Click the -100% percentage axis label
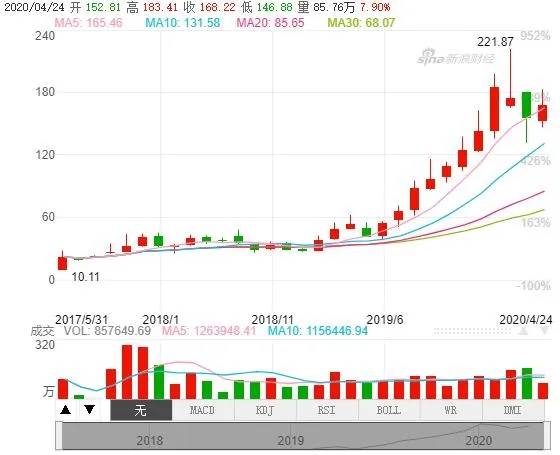Viewport: 560px width, 455px height. click(x=533, y=285)
